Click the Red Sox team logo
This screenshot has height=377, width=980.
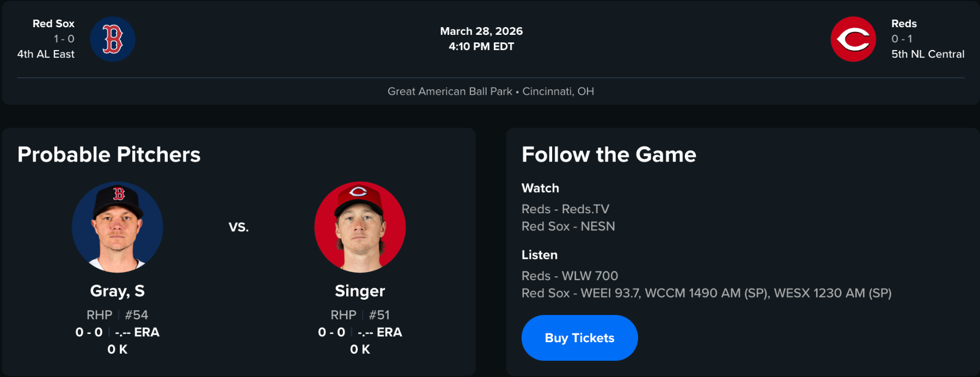tap(113, 39)
